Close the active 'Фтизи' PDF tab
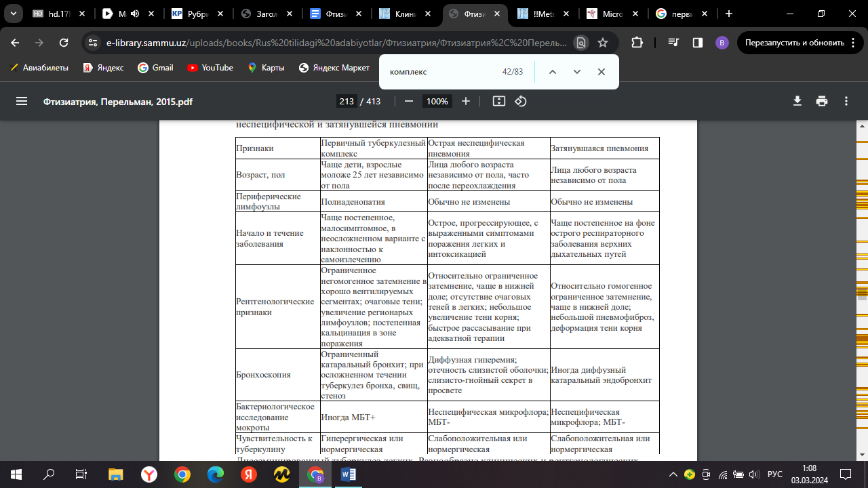This screenshot has width=868, height=488. point(498,14)
